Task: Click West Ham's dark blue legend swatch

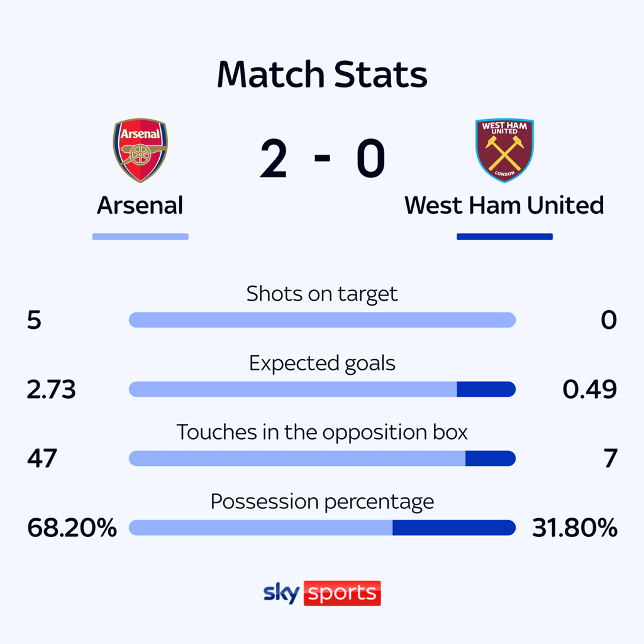Action: coord(504,237)
